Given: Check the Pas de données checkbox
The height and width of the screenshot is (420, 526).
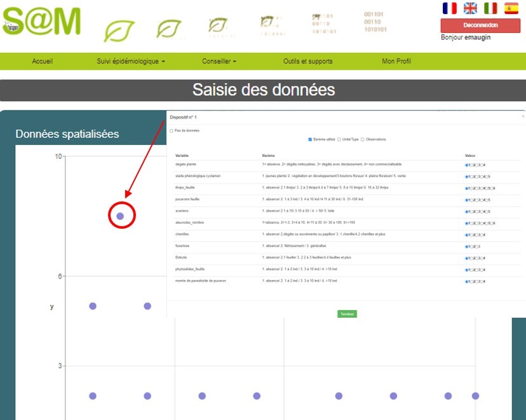Looking at the screenshot, I should (172, 129).
